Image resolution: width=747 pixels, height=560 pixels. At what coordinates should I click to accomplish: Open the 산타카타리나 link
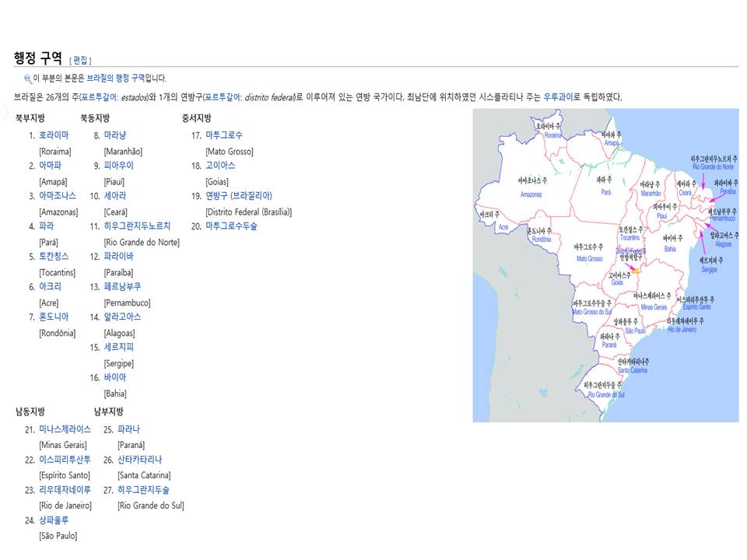pyautogui.click(x=139, y=460)
